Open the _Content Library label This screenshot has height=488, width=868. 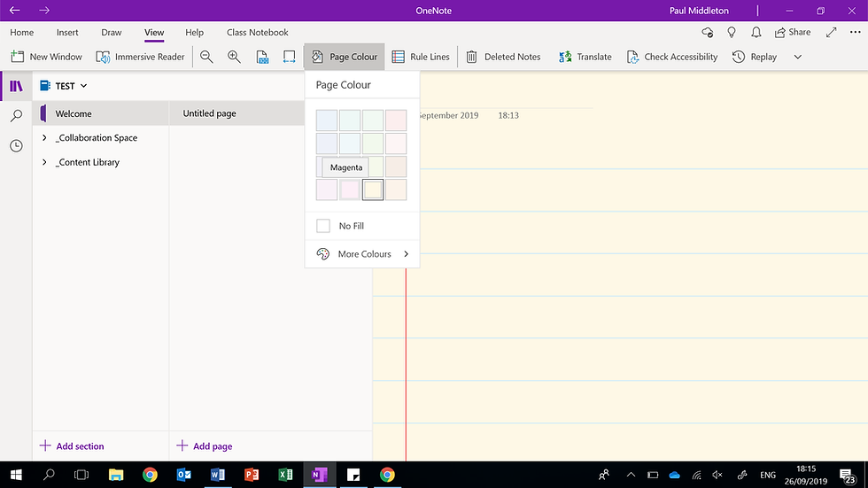point(88,162)
